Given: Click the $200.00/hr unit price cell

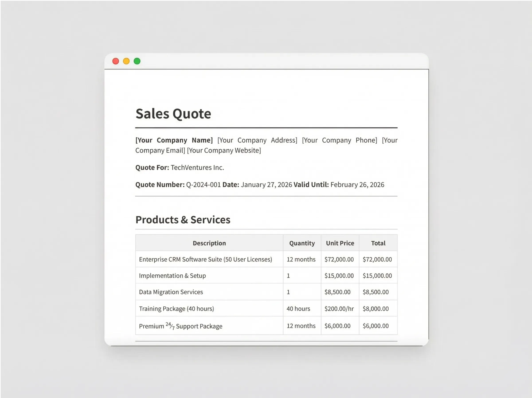Looking at the screenshot, I should tap(339, 309).
